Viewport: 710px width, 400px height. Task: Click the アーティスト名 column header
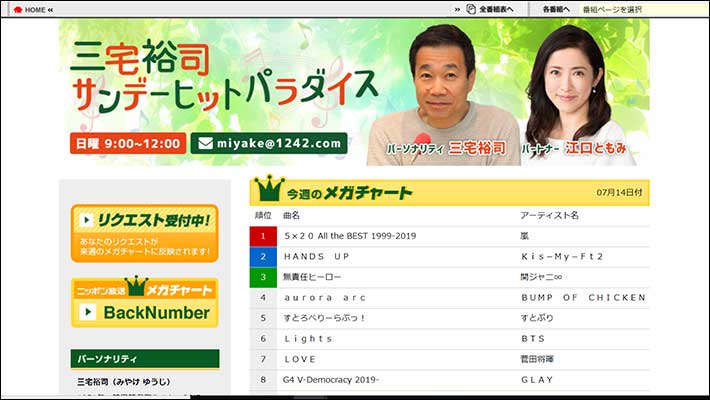pos(550,215)
